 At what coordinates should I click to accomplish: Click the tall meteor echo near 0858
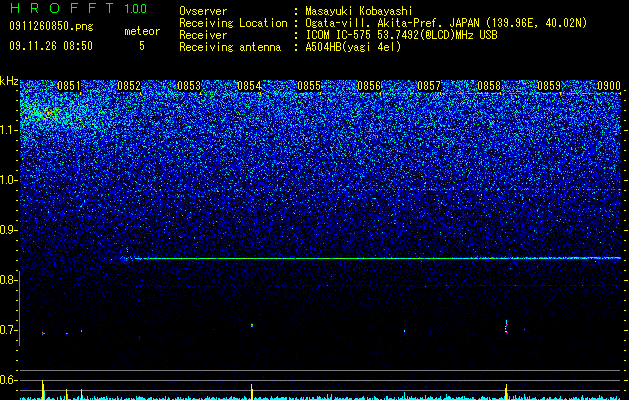click(506, 327)
